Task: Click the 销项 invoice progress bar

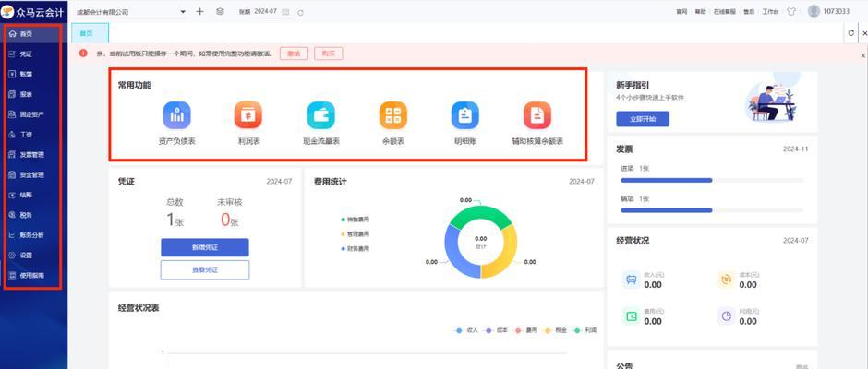Action: point(712,210)
